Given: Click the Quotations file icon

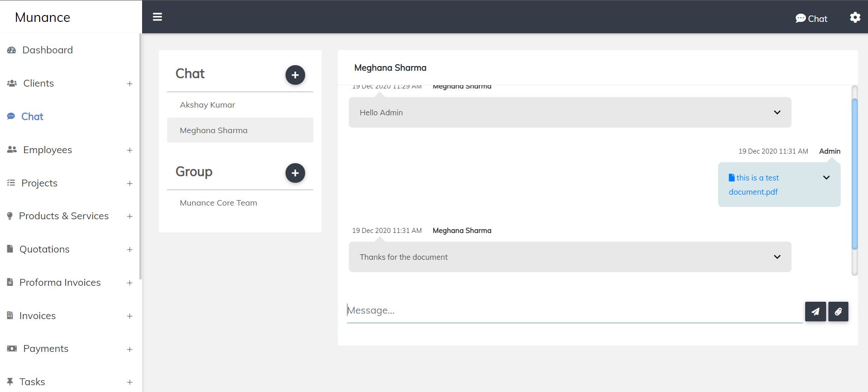Looking at the screenshot, I should [x=10, y=249].
